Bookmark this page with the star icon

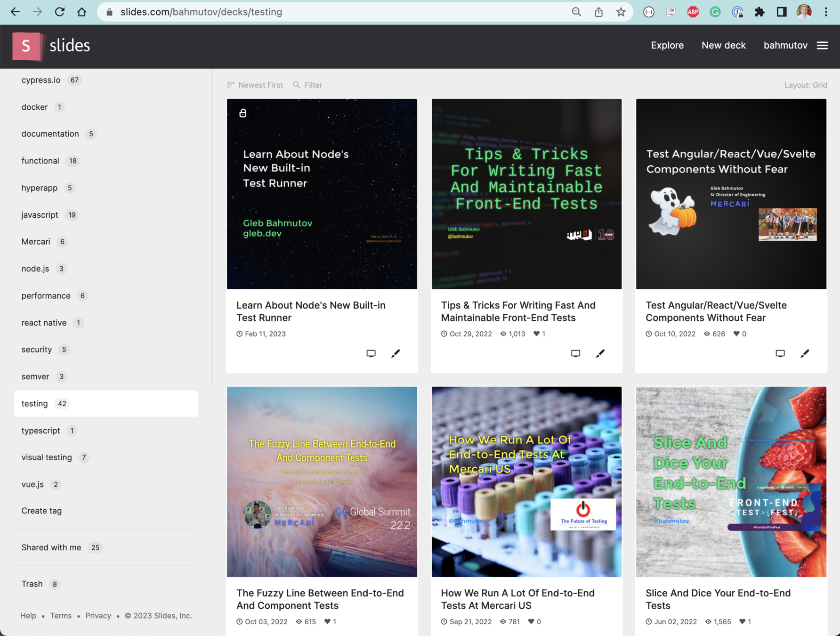[621, 12]
